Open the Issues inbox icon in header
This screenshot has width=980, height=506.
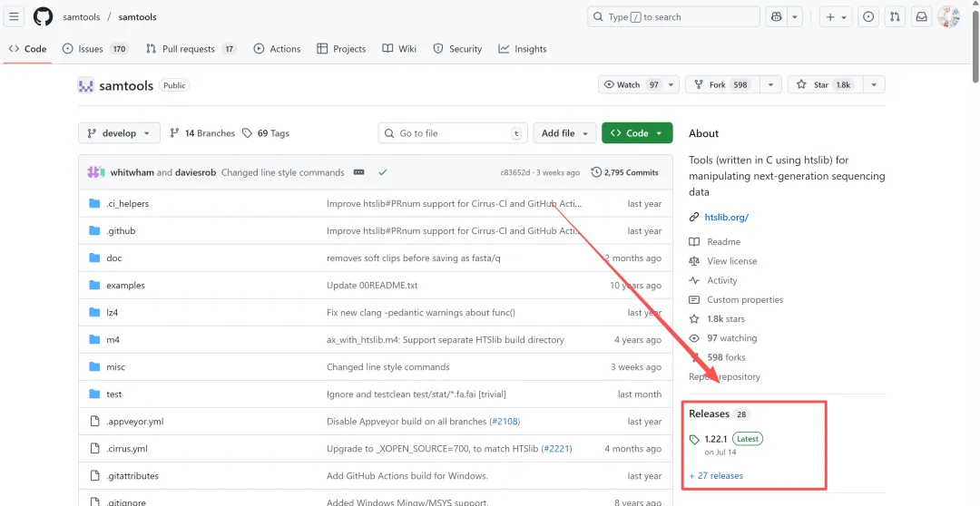click(x=868, y=17)
